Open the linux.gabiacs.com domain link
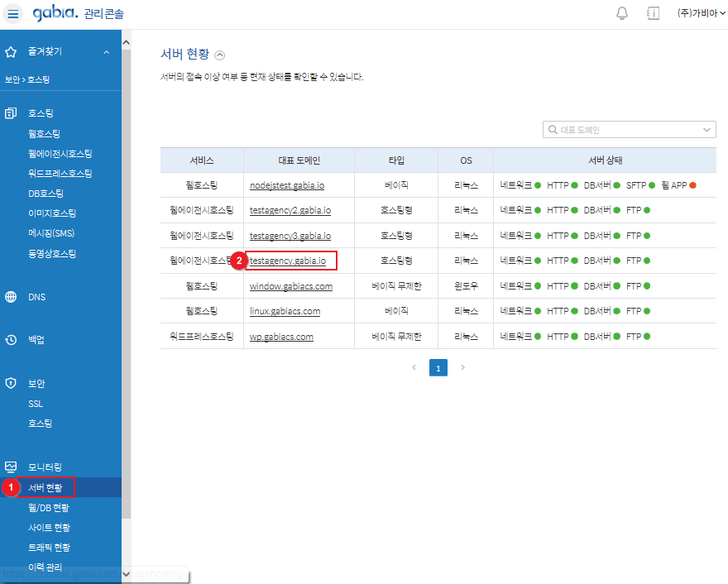This screenshot has width=728, height=584. [285, 311]
